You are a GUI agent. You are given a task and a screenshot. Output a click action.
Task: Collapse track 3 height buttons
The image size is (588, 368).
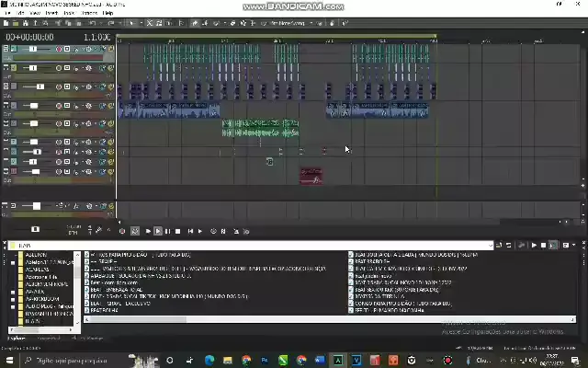pos(6,86)
